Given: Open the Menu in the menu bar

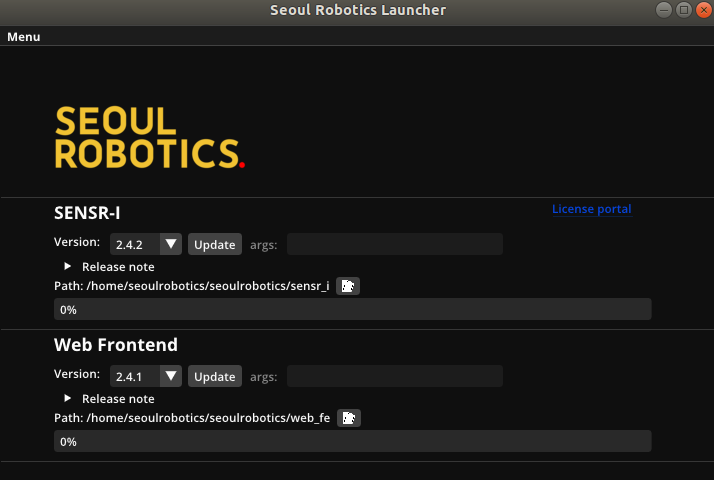Looking at the screenshot, I should coord(24,37).
